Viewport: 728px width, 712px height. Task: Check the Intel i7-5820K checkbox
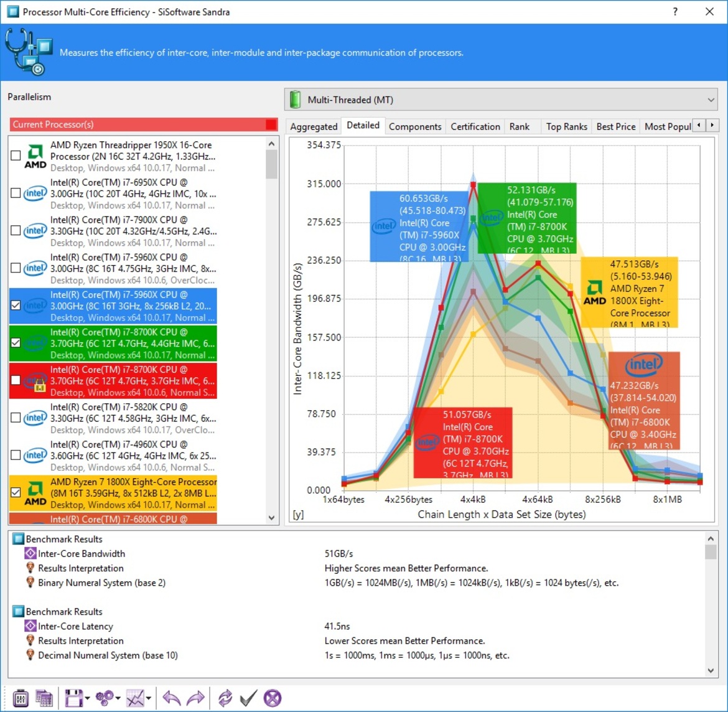coord(16,418)
